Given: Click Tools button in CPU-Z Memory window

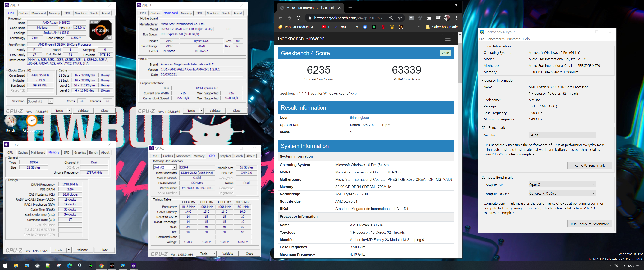Looking at the screenshot, I should point(58,250).
